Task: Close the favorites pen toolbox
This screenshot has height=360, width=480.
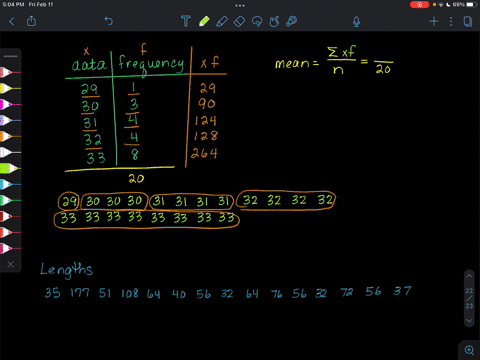Action: [x=11, y=264]
